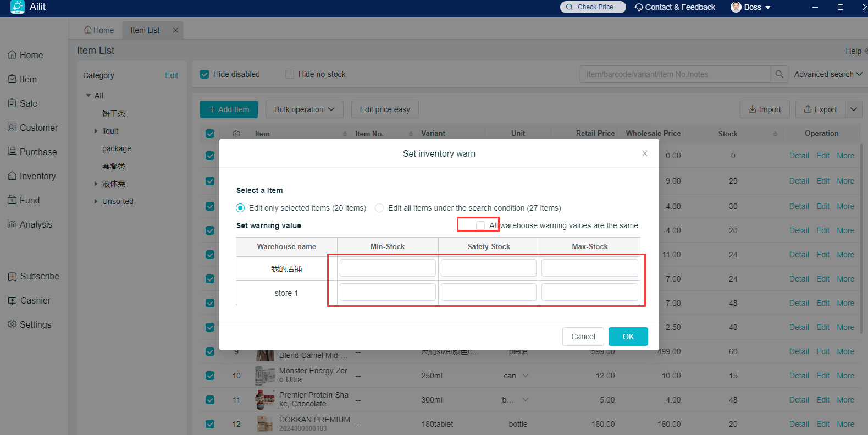Expand Advanced search options

828,74
